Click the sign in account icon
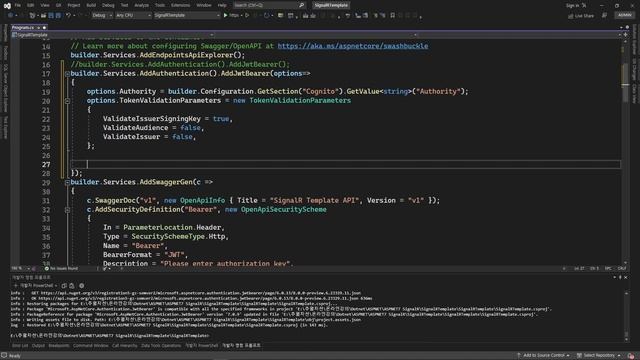 coord(584,5)
